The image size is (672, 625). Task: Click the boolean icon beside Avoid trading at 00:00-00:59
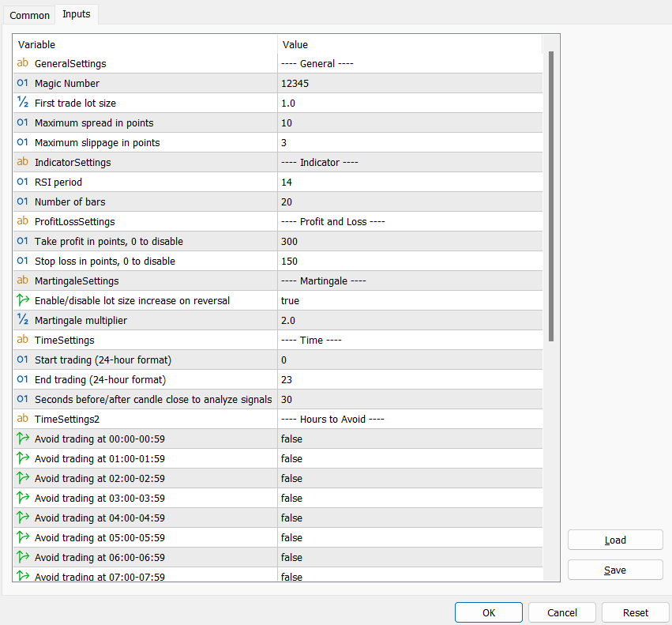pos(23,438)
